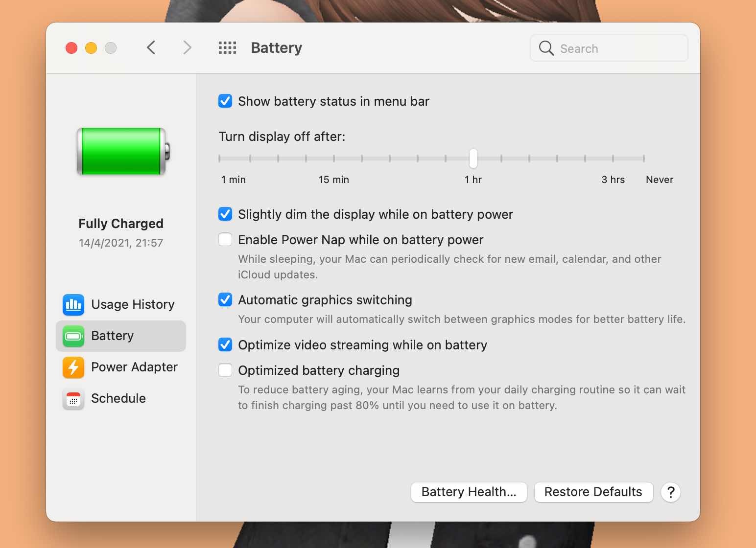
Task: Enable Power Nap while on battery power
Action: point(225,239)
